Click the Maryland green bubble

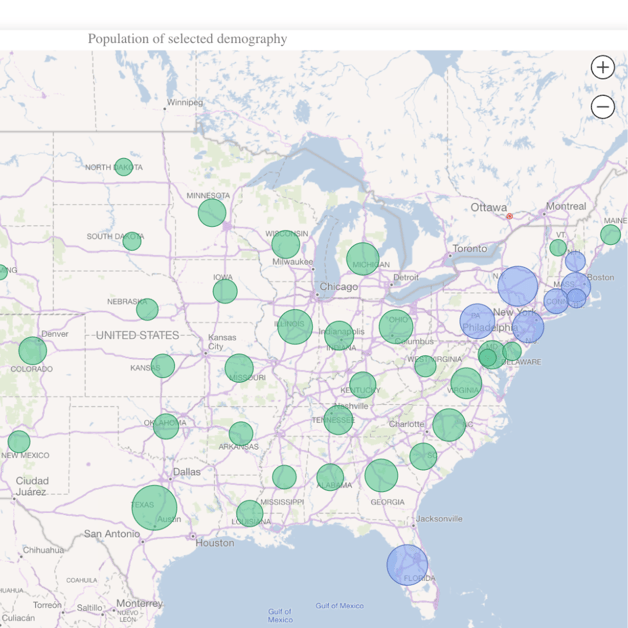492,354
